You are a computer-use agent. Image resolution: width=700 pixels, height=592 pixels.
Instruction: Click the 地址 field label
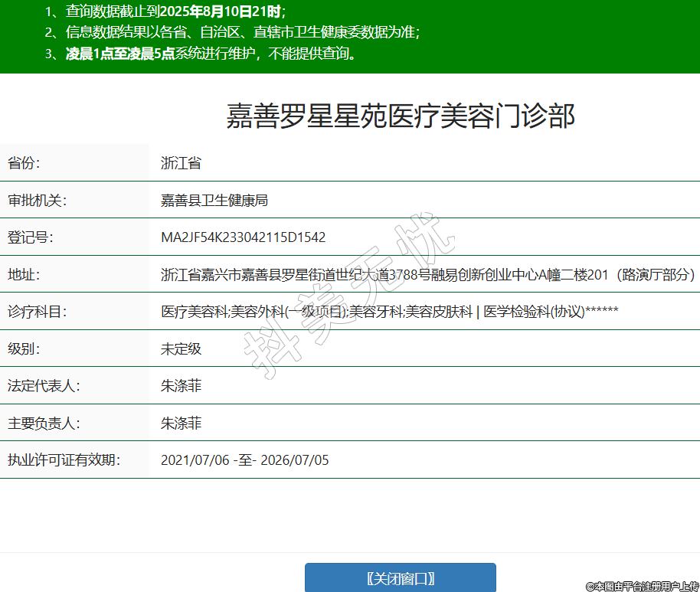click(x=24, y=274)
